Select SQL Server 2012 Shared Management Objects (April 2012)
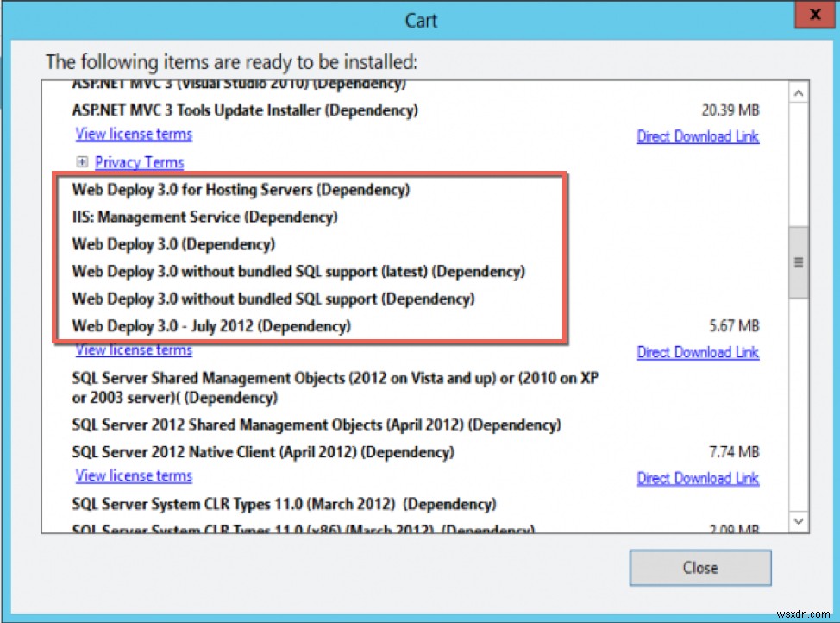 point(317,425)
